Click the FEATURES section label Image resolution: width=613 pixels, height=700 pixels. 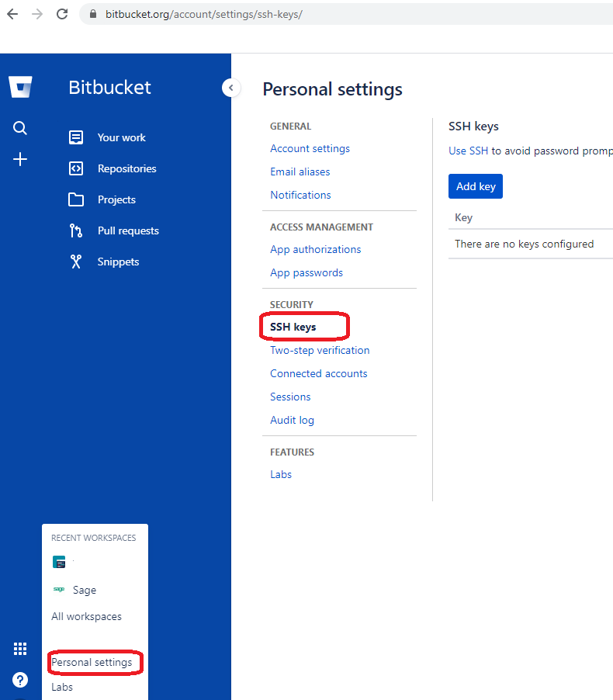(292, 452)
